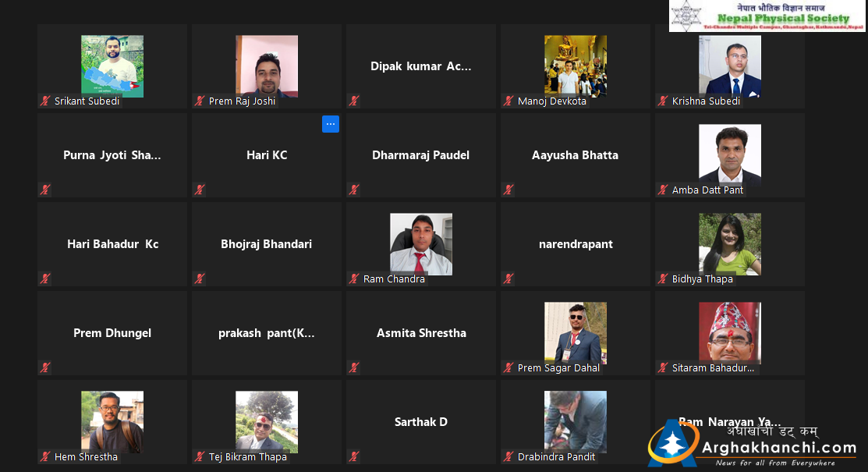Click the muted microphone icon beside Srikant Subedi
This screenshot has width=868, height=472.
pyautogui.click(x=45, y=101)
